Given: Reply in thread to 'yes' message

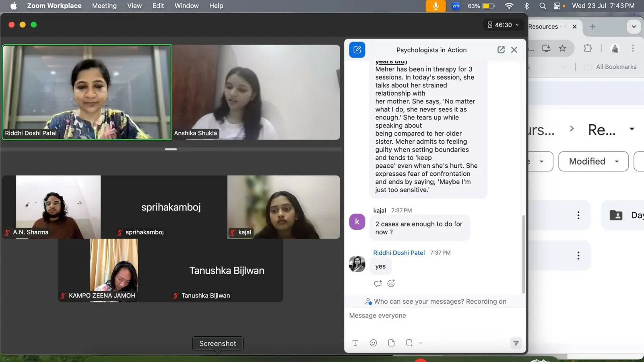Looking at the screenshot, I should (378, 284).
